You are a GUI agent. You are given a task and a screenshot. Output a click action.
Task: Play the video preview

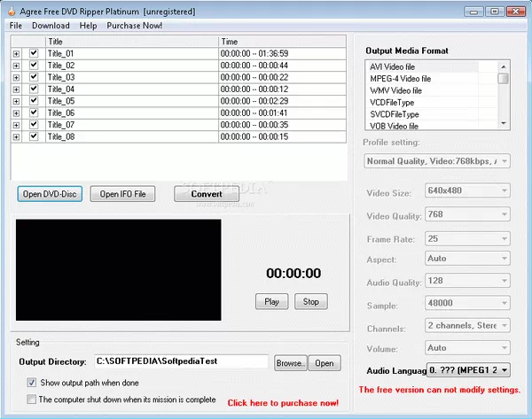[x=271, y=301]
